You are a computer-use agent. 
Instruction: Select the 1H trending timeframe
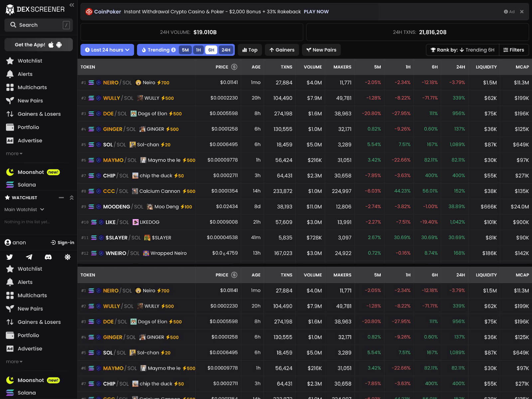(x=199, y=50)
